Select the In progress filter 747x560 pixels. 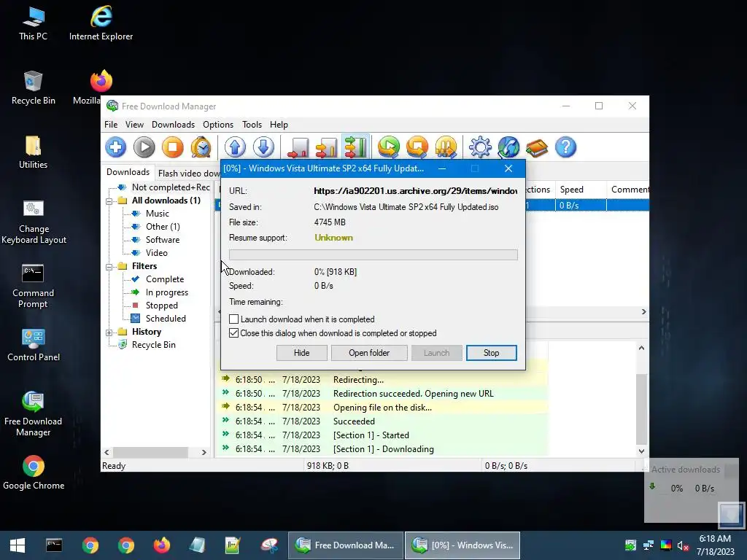pyautogui.click(x=167, y=292)
